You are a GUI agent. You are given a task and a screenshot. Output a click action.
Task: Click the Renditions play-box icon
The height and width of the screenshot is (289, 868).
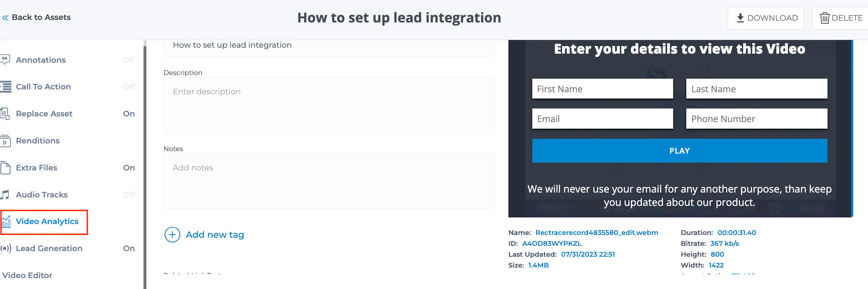point(5,141)
